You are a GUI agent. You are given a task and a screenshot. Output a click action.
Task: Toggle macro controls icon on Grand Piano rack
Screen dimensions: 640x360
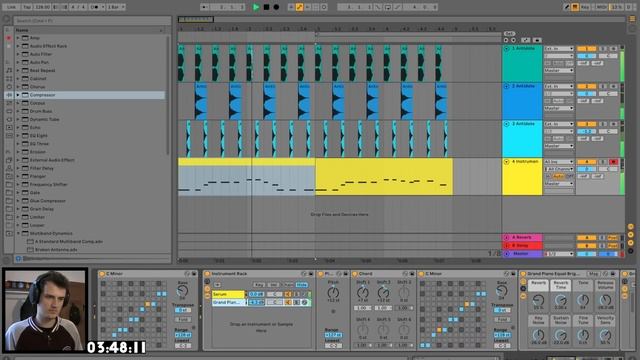tap(523, 282)
